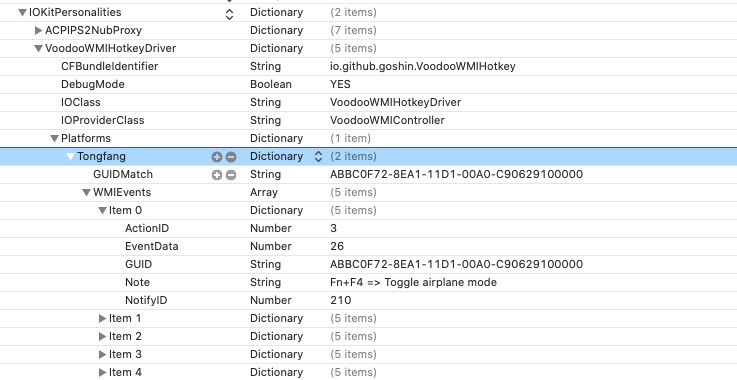Select the CFBundleIdentifier key

[110, 66]
